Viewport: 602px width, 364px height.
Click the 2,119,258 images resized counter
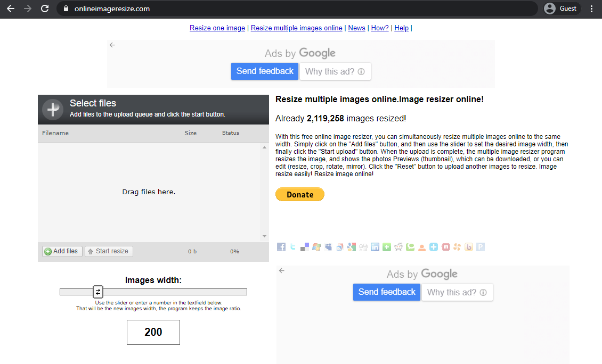[x=325, y=119]
